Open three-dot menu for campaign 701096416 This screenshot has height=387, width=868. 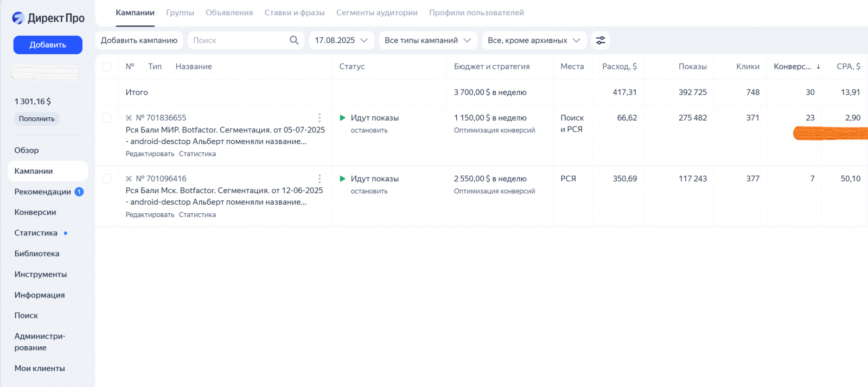[x=320, y=179]
